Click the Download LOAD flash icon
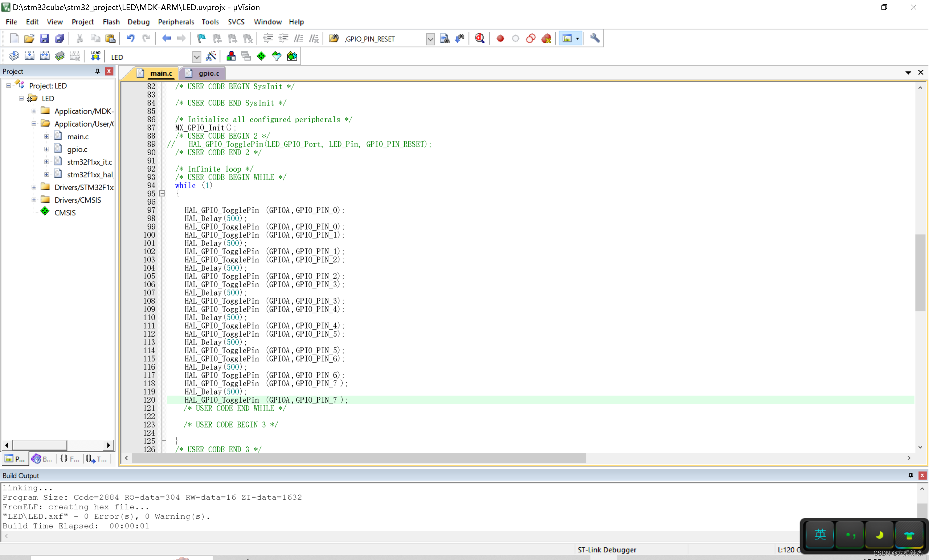 point(95,57)
